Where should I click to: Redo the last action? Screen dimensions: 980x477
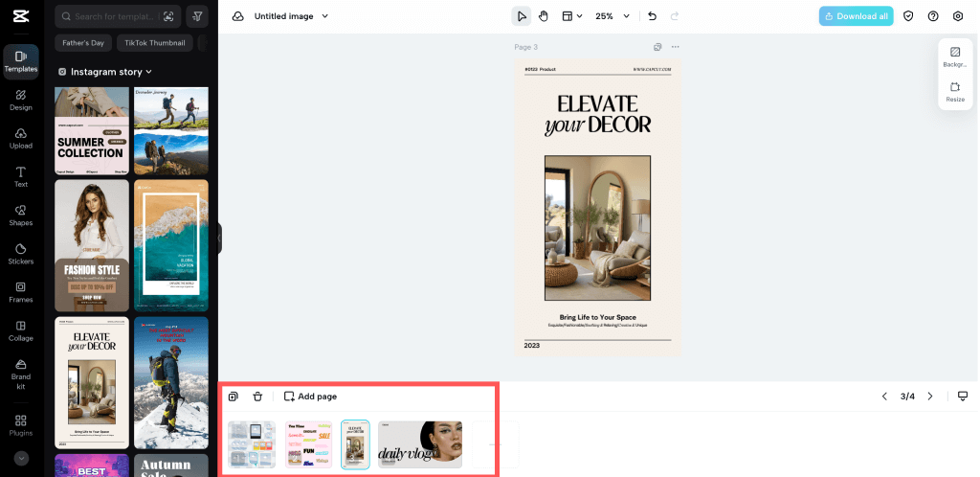tap(675, 17)
